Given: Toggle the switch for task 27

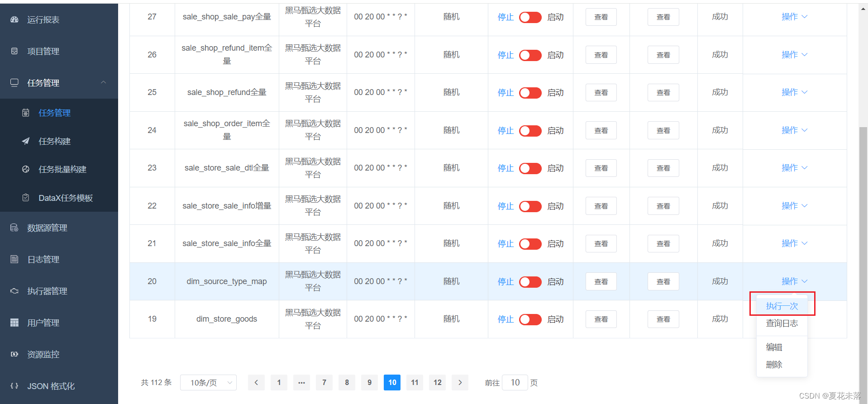Looking at the screenshot, I should (530, 17).
